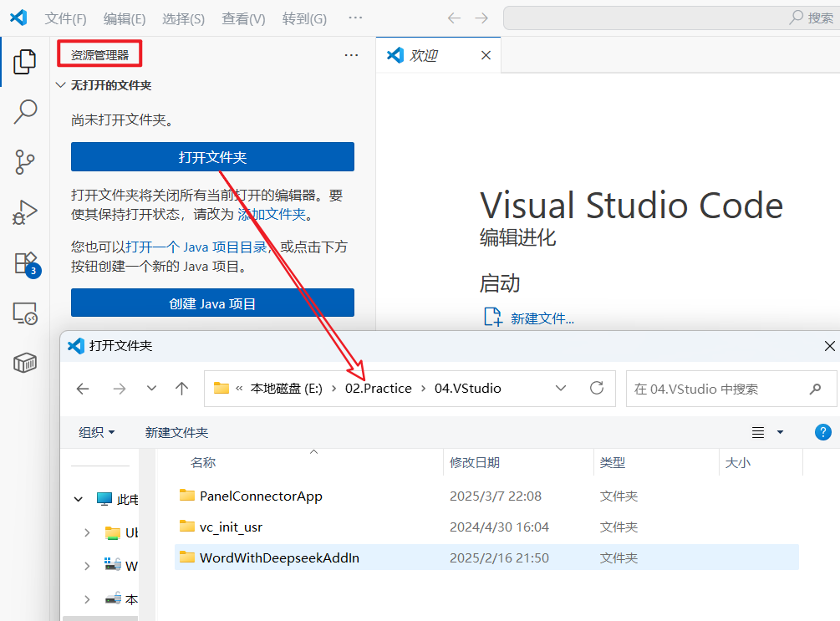Viewport: 840px width, 621px height.
Task: Click 04.VStudio in the address path
Action: pos(468,389)
